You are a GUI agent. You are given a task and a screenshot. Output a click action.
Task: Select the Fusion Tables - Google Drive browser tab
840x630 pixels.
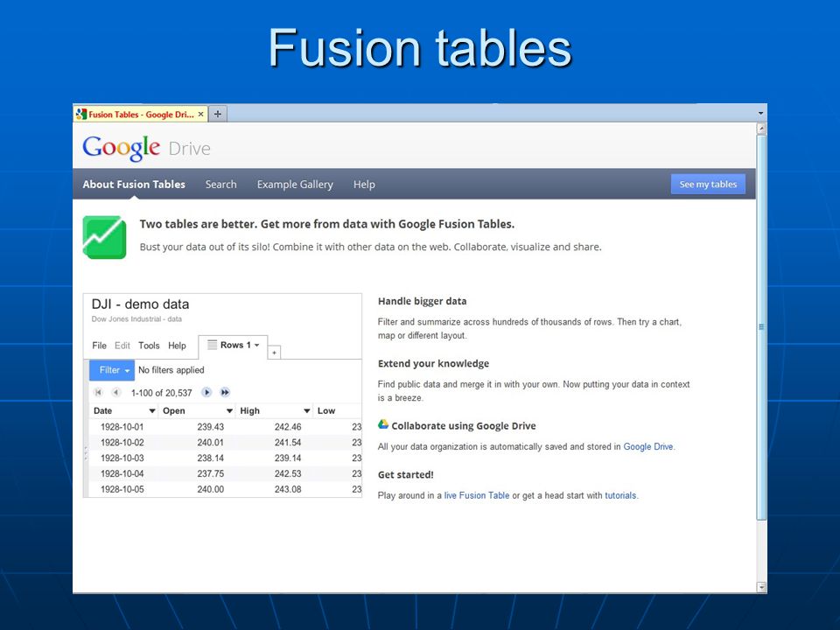[x=140, y=114]
